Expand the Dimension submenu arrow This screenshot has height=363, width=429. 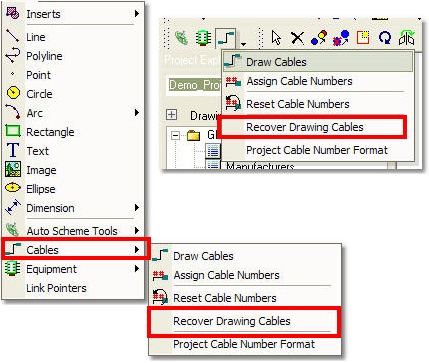point(137,208)
